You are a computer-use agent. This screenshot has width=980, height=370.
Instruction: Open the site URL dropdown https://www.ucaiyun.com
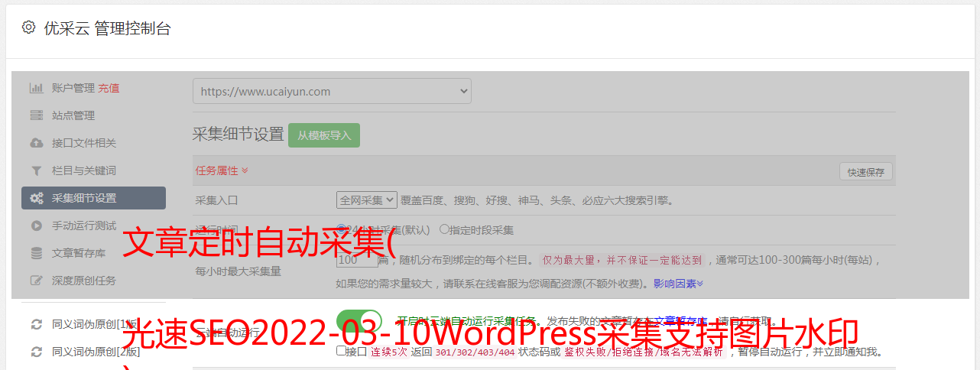tap(332, 91)
